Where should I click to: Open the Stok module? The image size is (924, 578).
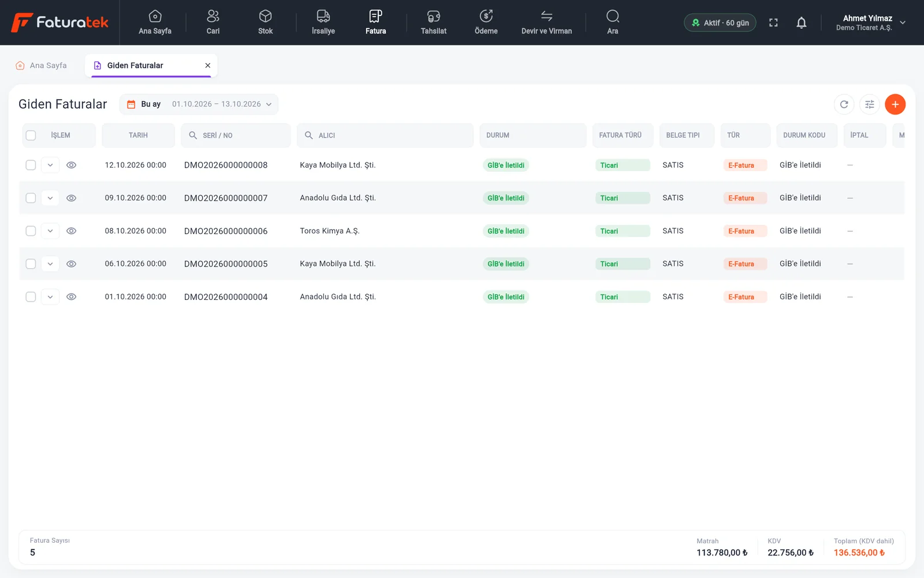[265, 23]
